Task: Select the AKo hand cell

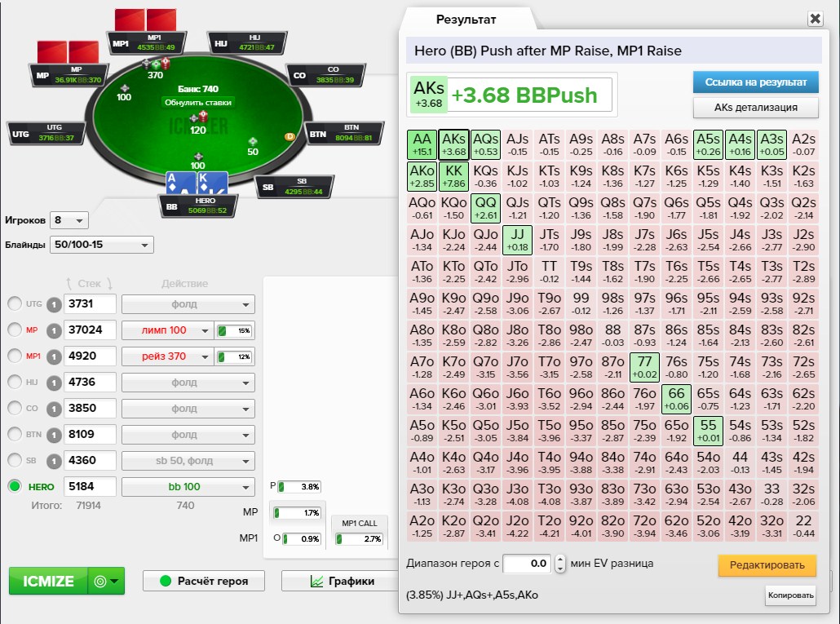Action: tap(422, 176)
